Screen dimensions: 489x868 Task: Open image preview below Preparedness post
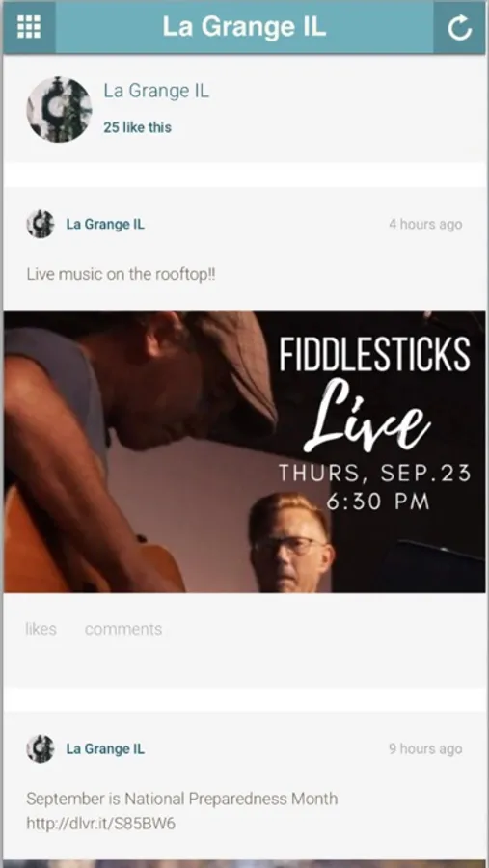coord(244,864)
